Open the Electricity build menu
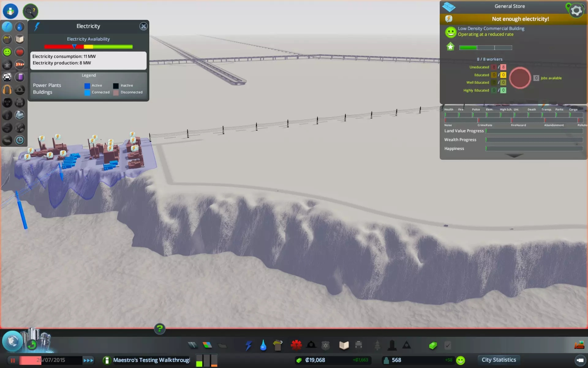 coord(248,346)
